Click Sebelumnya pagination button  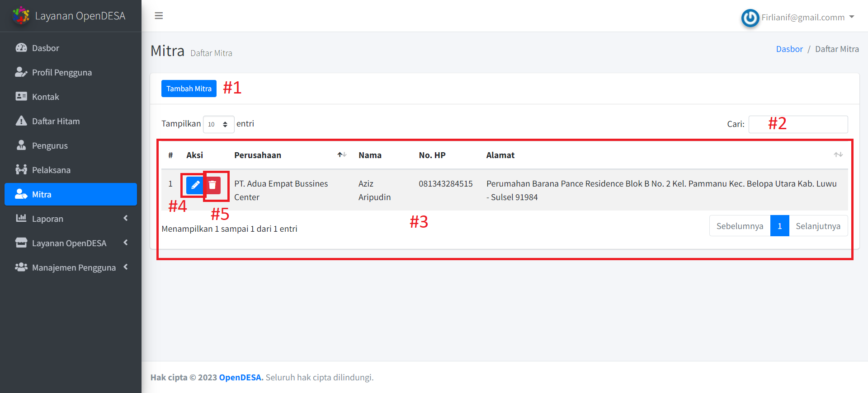point(740,226)
